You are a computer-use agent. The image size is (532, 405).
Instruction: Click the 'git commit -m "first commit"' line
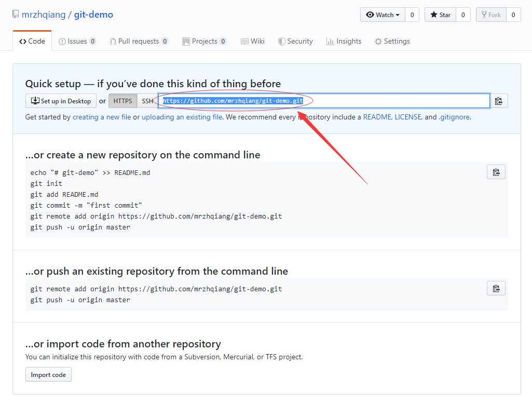click(86, 206)
